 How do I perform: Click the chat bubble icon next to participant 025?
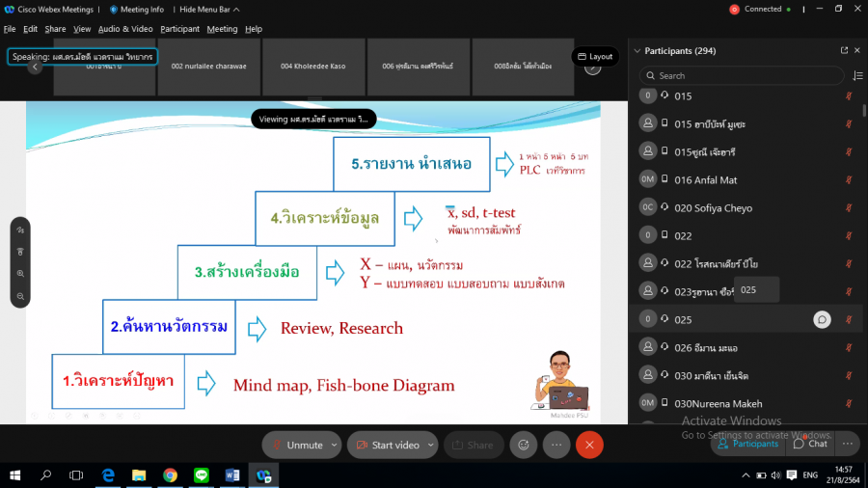pyautogui.click(x=822, y=319)
